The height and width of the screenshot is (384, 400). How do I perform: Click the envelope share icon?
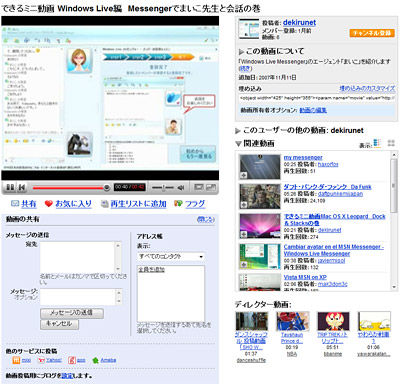[15, 203]
